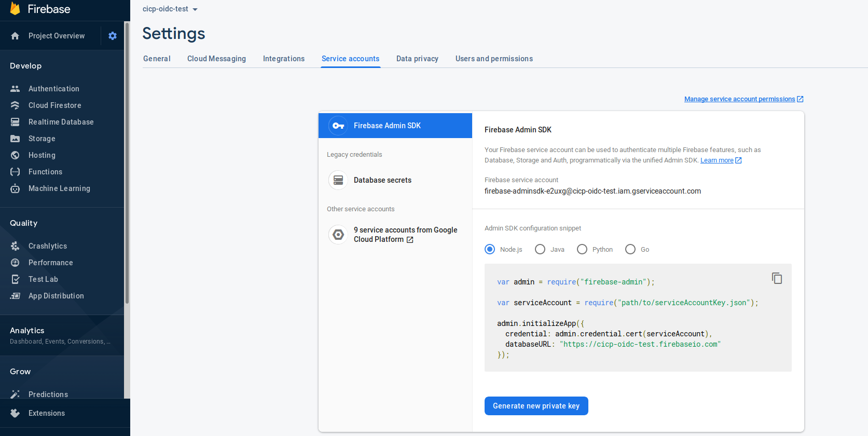Click the Google Cloud Platform hexagon icon
Image resolution: width=868 pixels, height=436 pixels.
pos(338,235)
